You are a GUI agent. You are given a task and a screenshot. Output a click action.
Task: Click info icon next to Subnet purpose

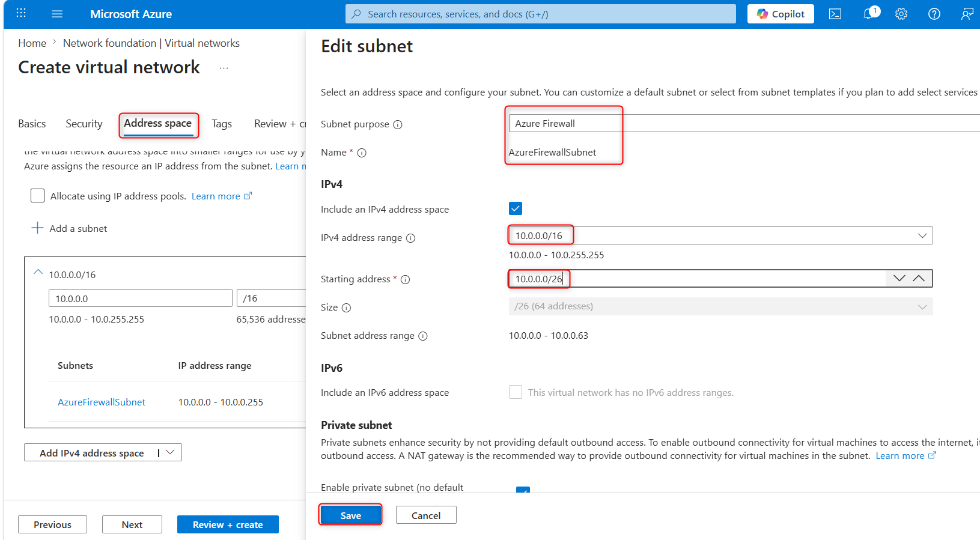coord(398,125)
